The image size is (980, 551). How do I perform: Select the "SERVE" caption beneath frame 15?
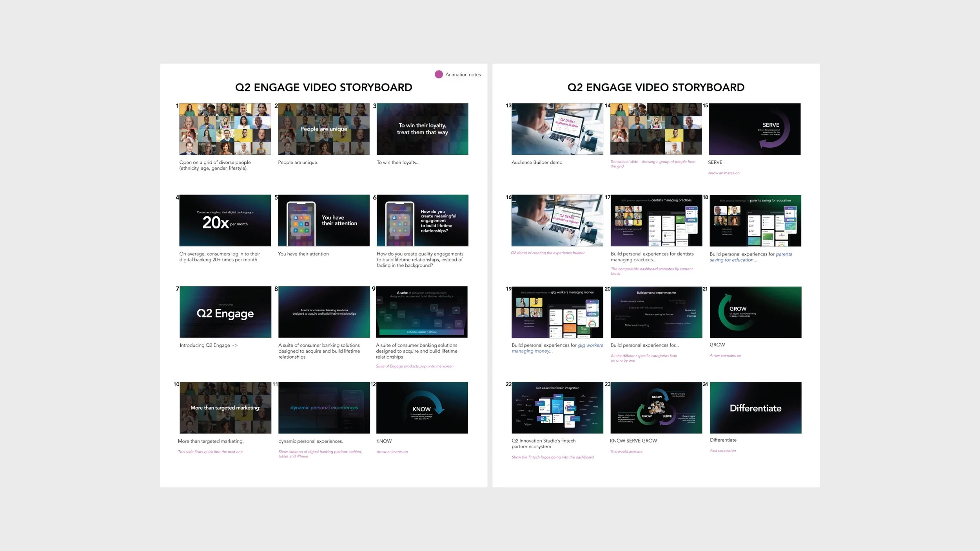click(715, 162)
